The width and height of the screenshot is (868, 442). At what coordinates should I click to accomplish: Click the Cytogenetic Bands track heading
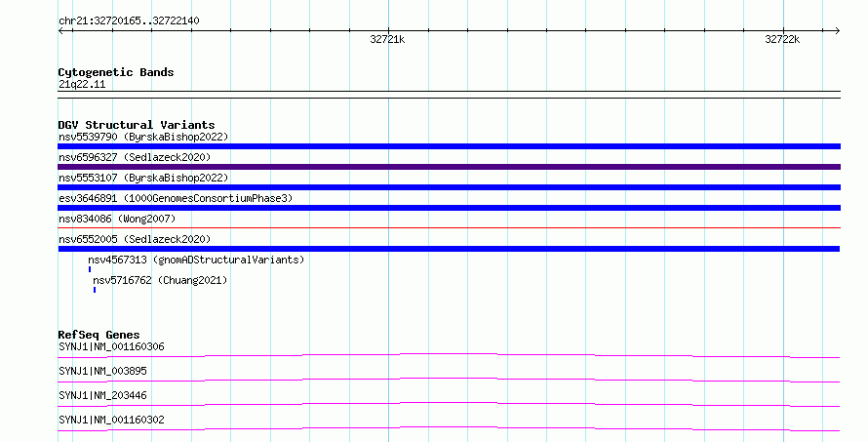pos(116,72)
